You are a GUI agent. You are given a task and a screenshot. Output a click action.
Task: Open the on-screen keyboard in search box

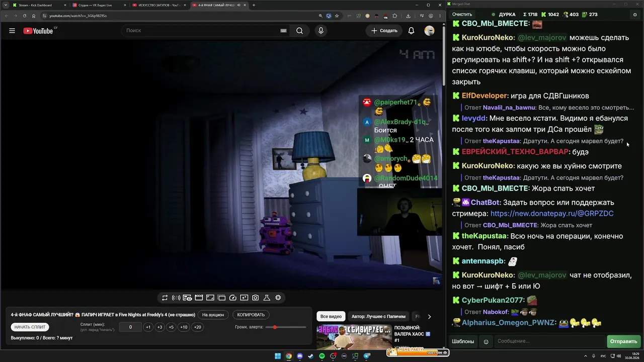coord(283,31)
